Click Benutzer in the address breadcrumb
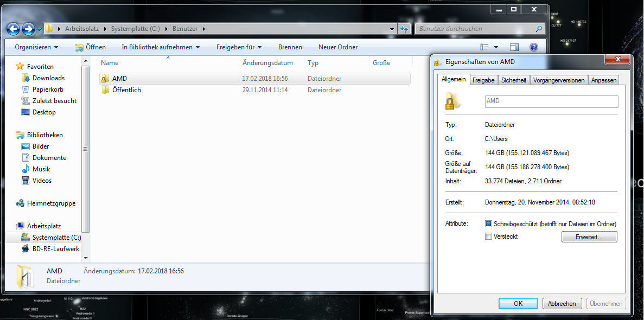Viewport: 644px width, 320px height. (185, 29)
